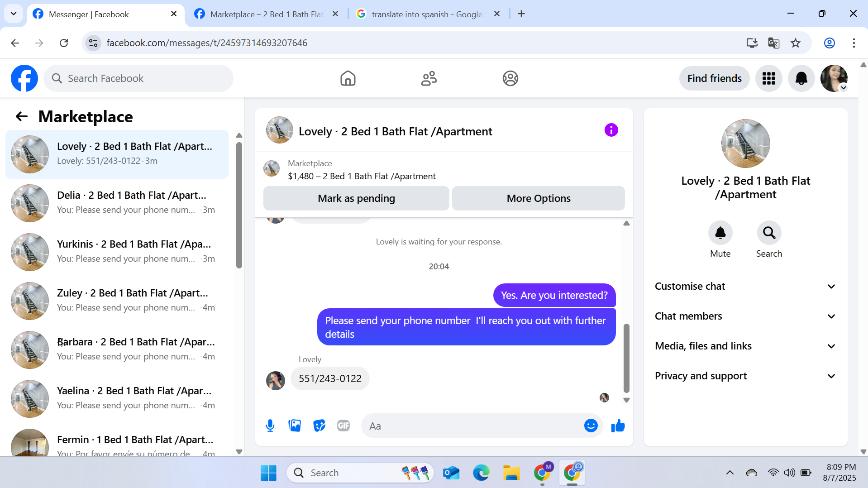
Task: Click the Facebook logo icon
Action: [x=24, y=78]
